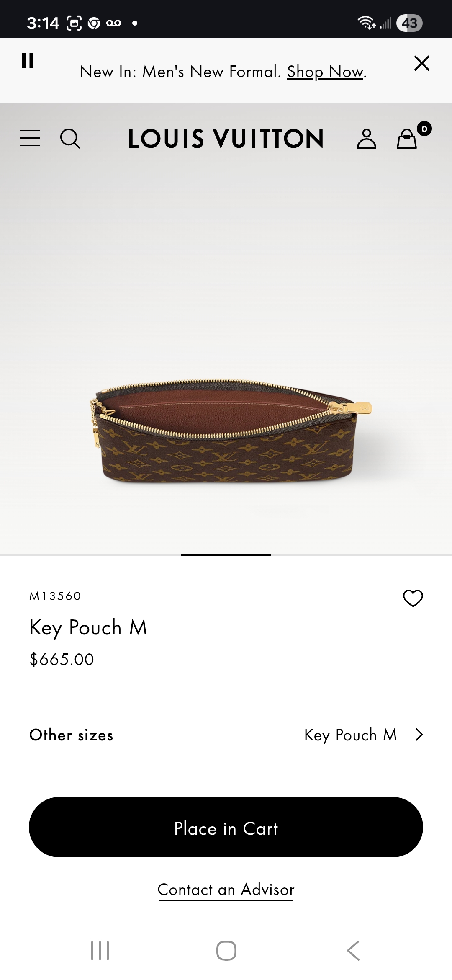Expand Other sizes chevron arrow

[419, 735]
